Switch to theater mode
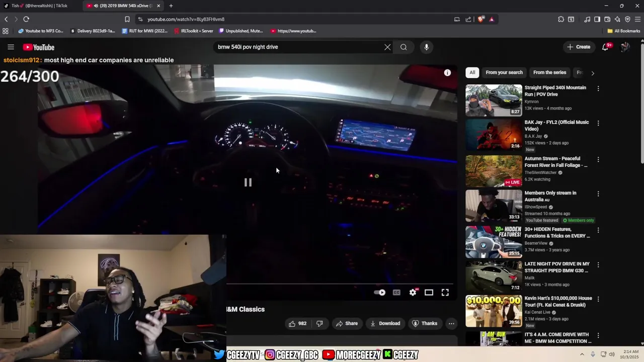 click(429, 292)
